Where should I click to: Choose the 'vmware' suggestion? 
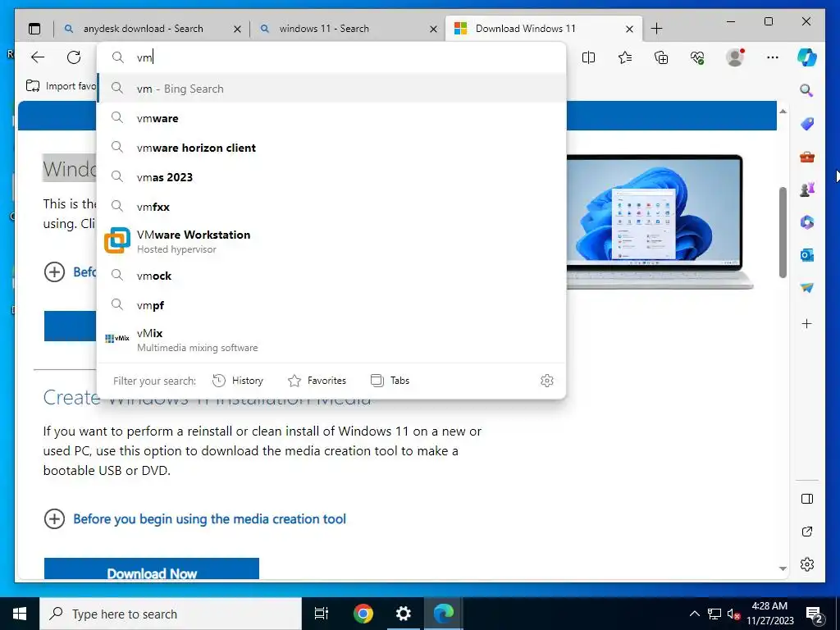tap(331, 118)
